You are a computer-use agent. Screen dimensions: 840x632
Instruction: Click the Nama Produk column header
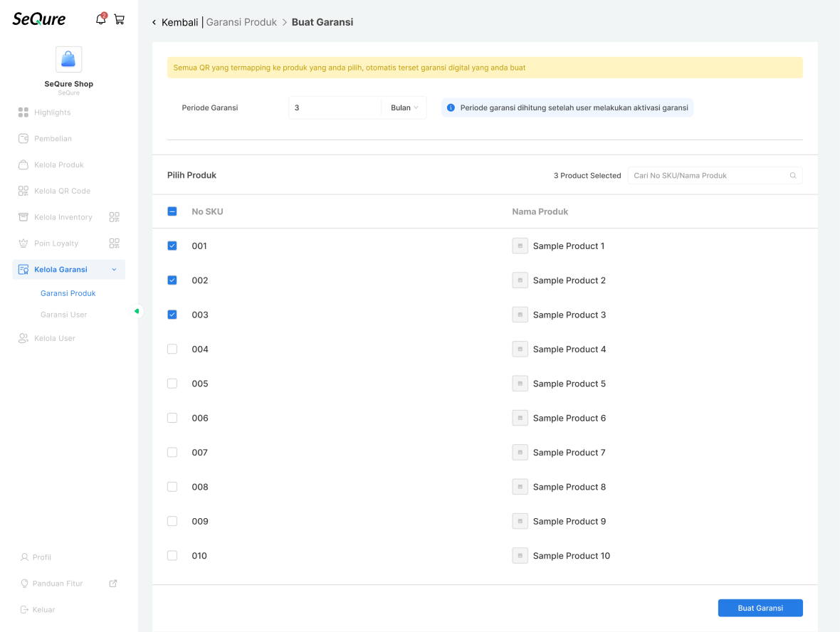pyautogui.click(x=540, y=211)
